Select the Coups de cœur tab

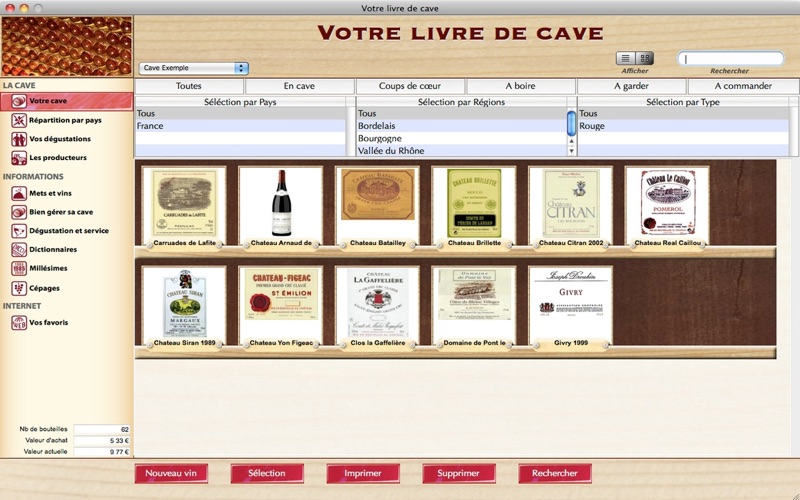coord(410,86)
